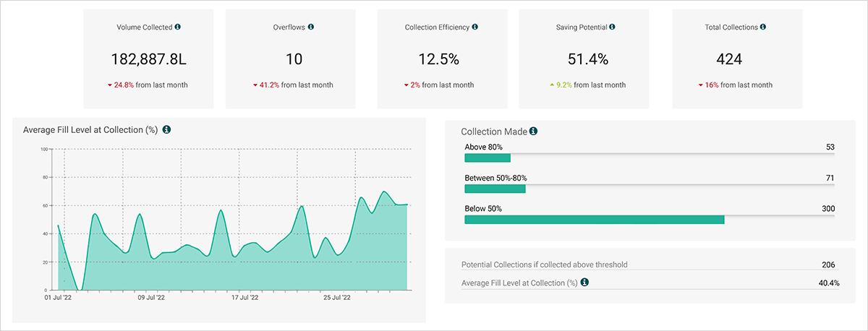This screenshot has width=868, height=331.
Task: Click the 16% from last month text
Action: (x=739, y=85)
